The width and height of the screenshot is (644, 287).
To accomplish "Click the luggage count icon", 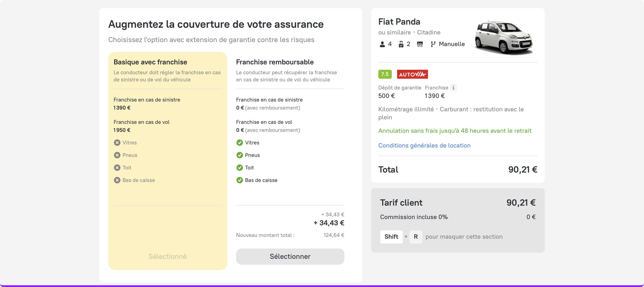I will pos(401,44).
